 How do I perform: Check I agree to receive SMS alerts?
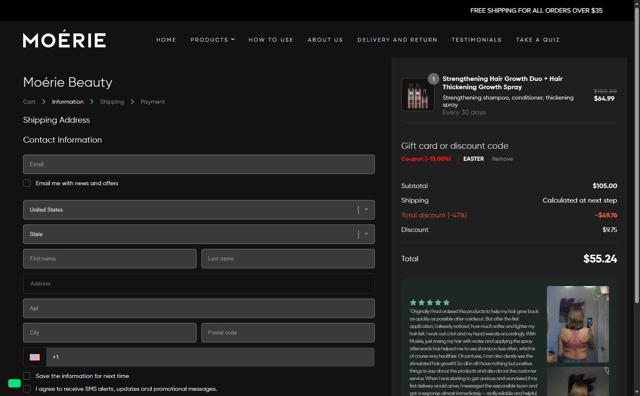(27, 389)
